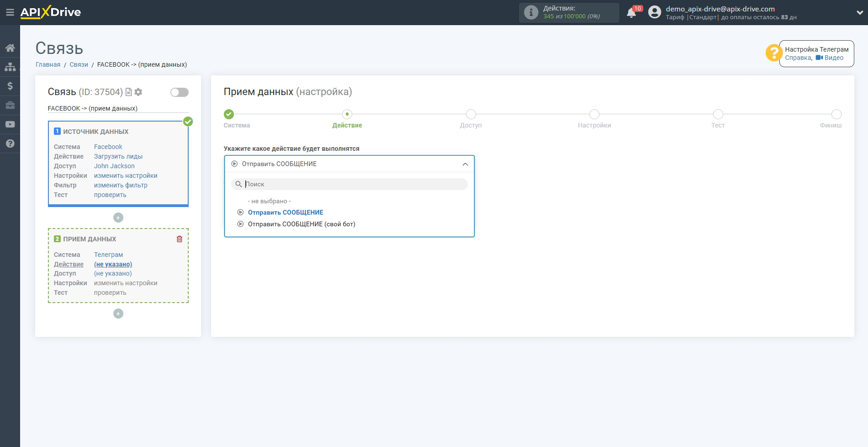This screenshot has height=447, width=868.
Task: Go to Связи breadcrumb
Action: coord(79,64)
